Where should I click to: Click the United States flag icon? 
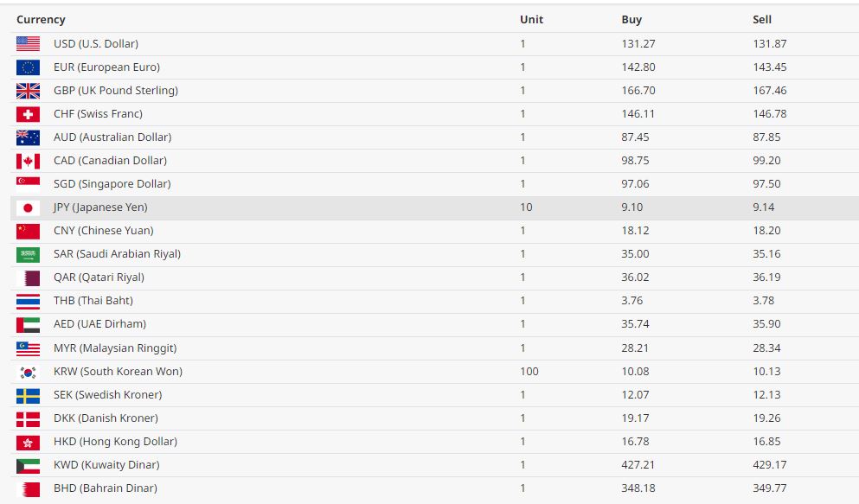pos(28,43)
